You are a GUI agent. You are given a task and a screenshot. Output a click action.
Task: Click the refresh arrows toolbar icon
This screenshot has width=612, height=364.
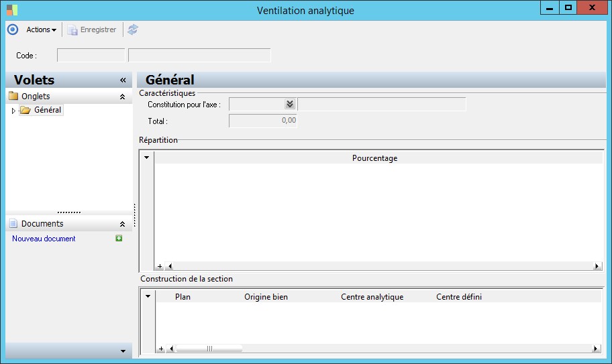133,29
